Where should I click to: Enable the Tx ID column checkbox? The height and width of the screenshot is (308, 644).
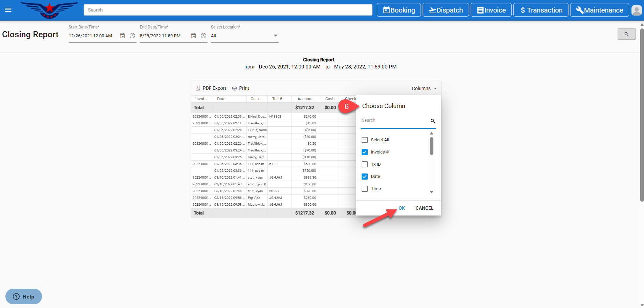[x=365, y=164]
